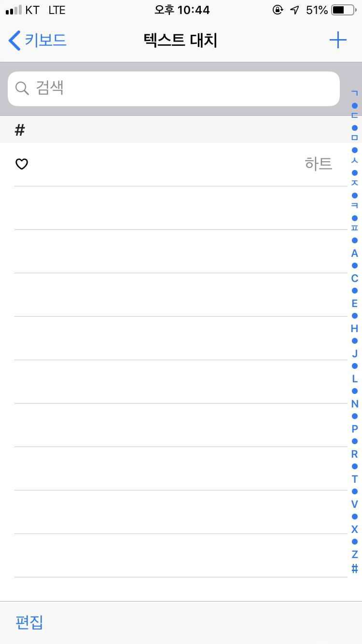362x644 pixels.
Task: Tap the rotation lock status icon
Action: point(278,10)
